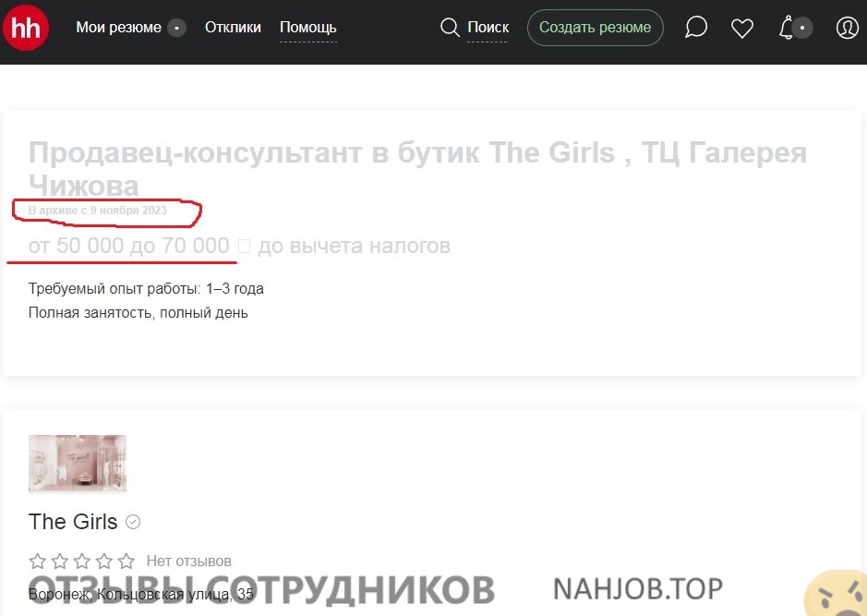Click the salary 'от 50 000 до 70 000'
This screenshot has width=867, height=616.
click(x=129, y=246)
